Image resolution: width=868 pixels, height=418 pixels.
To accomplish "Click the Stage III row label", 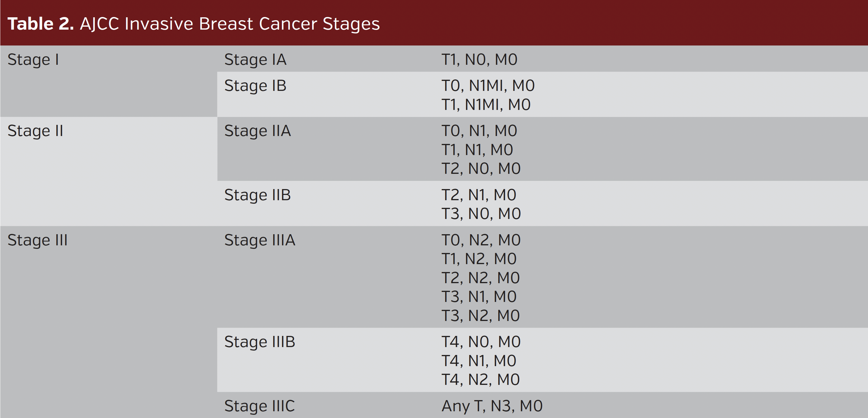I will (37, 240).
